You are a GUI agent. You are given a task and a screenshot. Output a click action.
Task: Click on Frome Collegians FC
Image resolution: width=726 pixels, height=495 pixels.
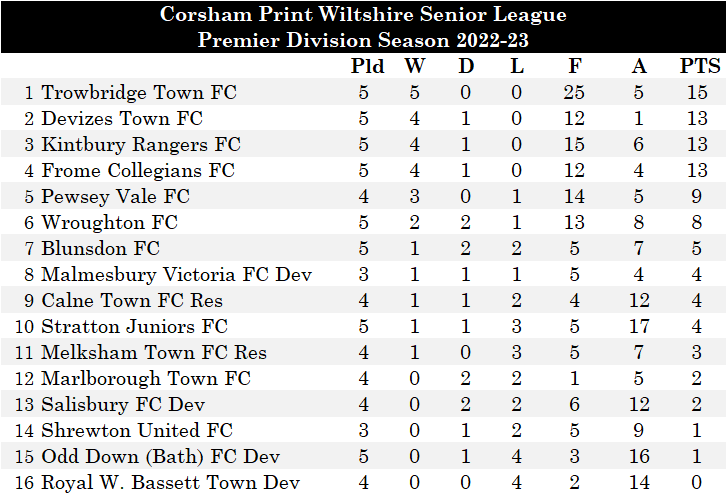pyautogui.click(x=138, y=171)
